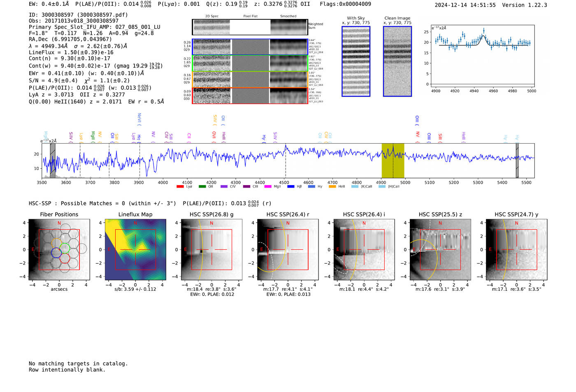Click the 'S/N = 4.9(±0.4)' text
Viewport: 576px width, 392px height.
tap(53, 81)
